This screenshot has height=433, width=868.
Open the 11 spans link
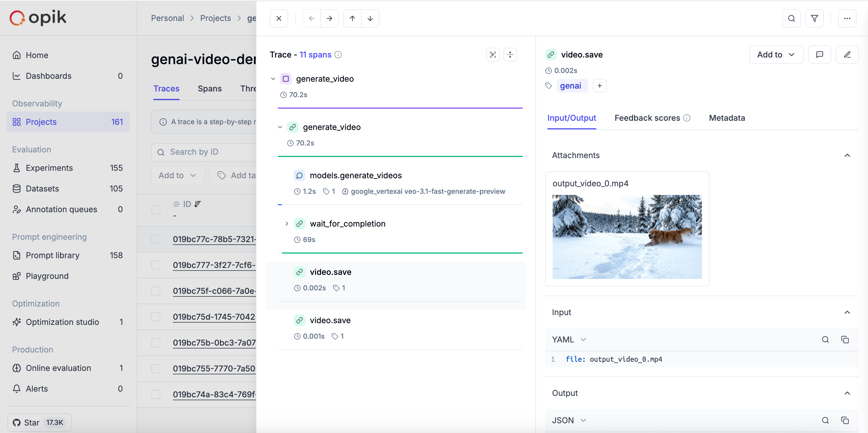click(315, 55)
